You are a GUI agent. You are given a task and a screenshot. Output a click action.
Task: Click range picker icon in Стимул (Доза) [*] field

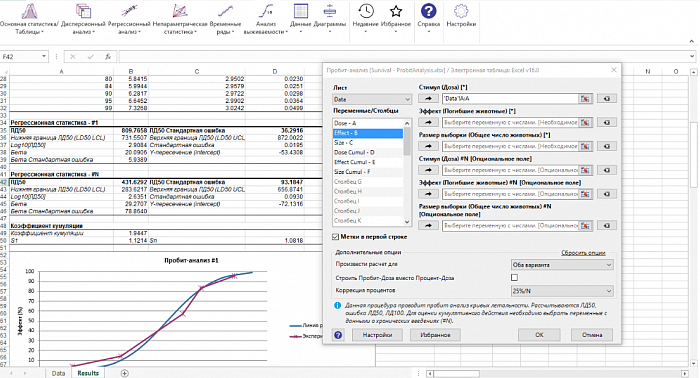pyautogui.click(x=585, y=98)
